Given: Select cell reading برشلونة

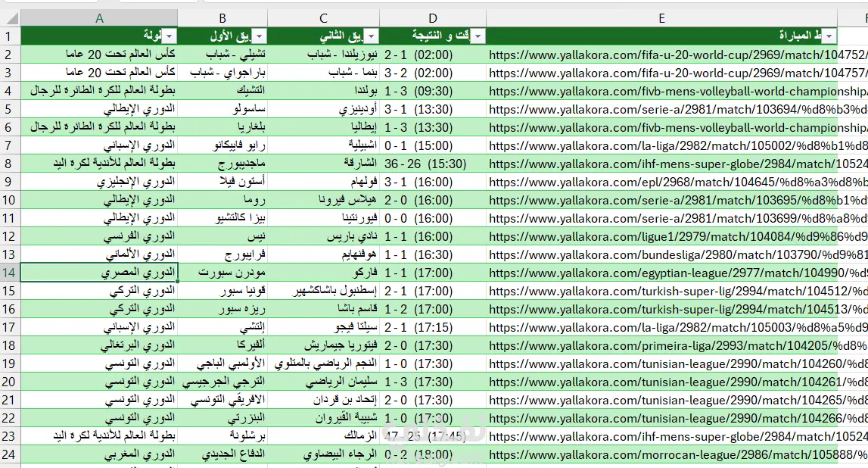Looking at the screenshot, I should click(222, 436).
